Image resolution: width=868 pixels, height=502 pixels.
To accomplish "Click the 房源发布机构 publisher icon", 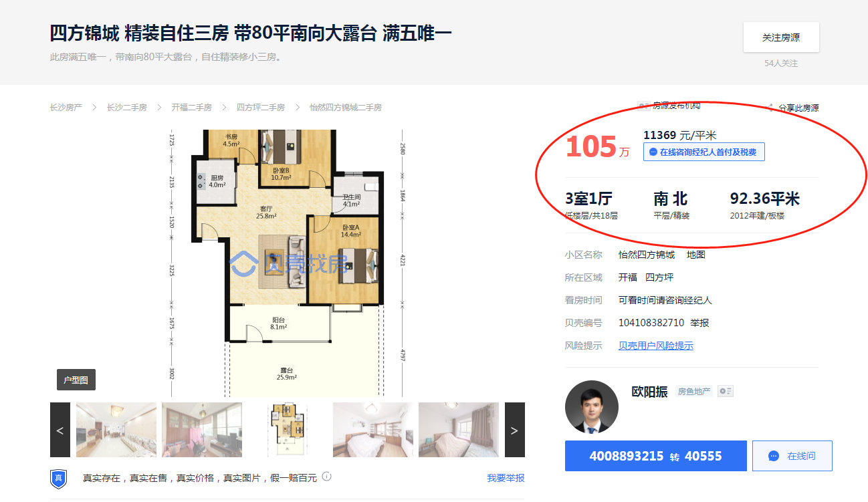I will point(643,106).
